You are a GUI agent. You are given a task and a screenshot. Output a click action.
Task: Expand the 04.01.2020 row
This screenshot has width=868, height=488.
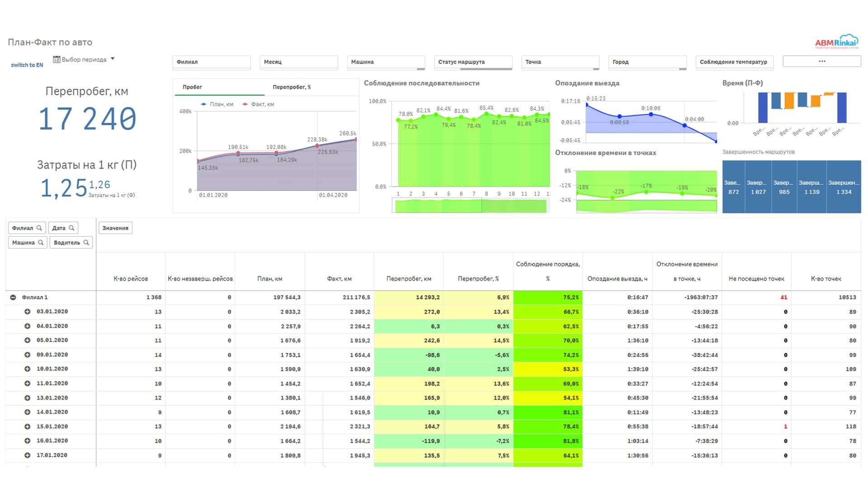[27, 326]
